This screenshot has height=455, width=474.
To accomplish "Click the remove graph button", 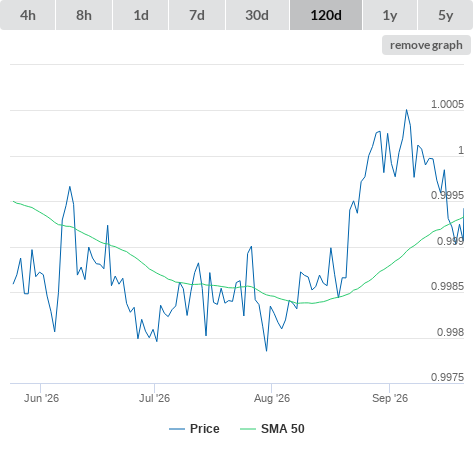I will [426, 45].
